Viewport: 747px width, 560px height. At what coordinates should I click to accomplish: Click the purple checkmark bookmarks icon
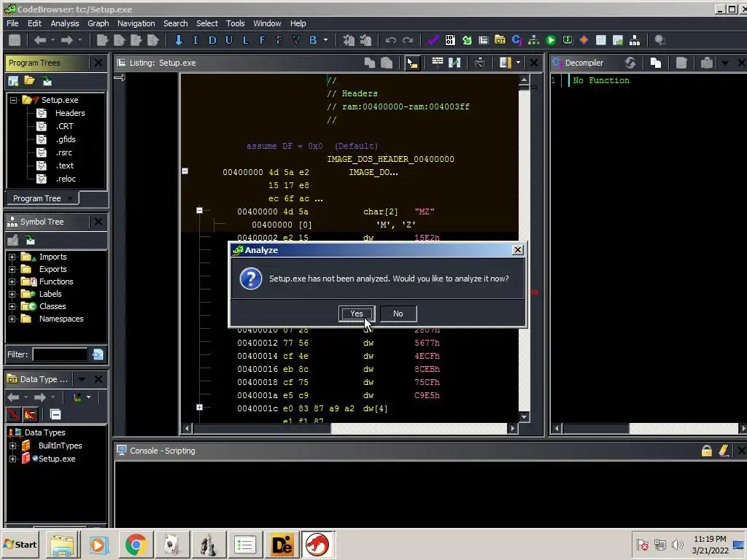point(433,40)
